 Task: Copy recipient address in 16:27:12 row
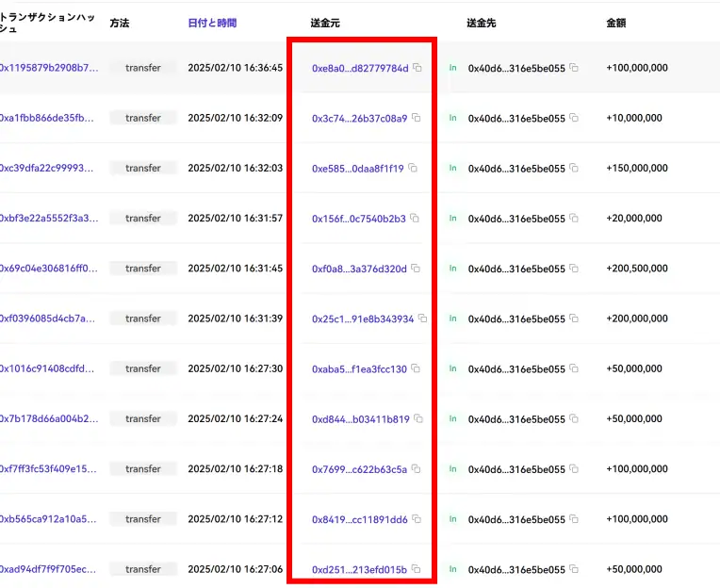(574, 518)
